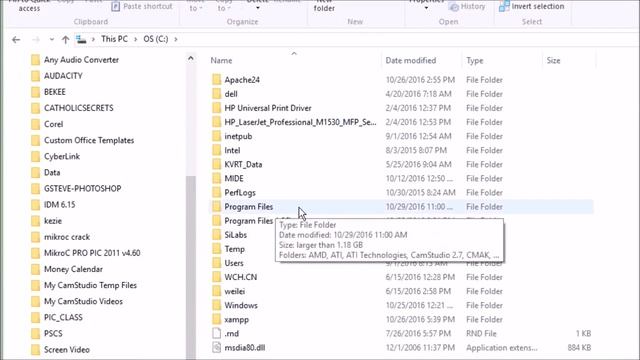Select HP Universal Print Driver folder icon
The image size is (640, 360).
tap(217, 108)
